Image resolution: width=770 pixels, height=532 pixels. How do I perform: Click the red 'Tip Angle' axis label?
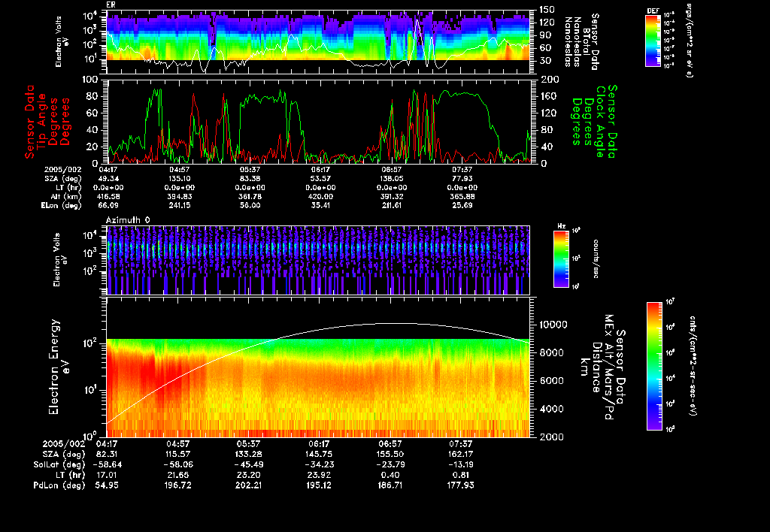42,121
